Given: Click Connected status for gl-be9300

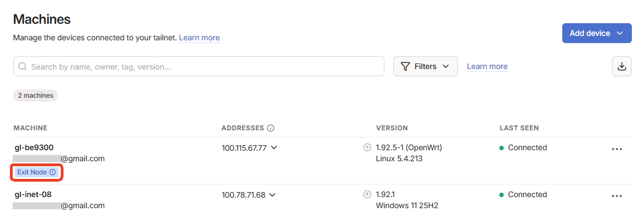Looking at the screenshot, I should [523, 147].
